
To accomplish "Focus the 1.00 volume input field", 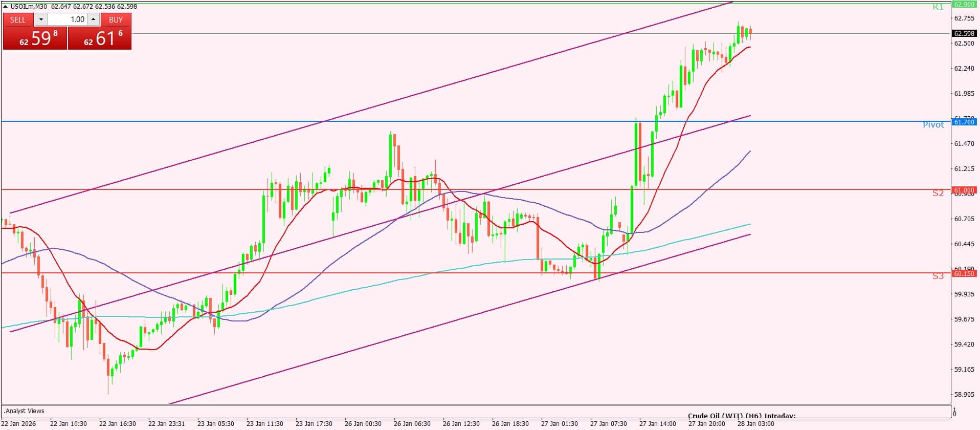I will 68,19.
